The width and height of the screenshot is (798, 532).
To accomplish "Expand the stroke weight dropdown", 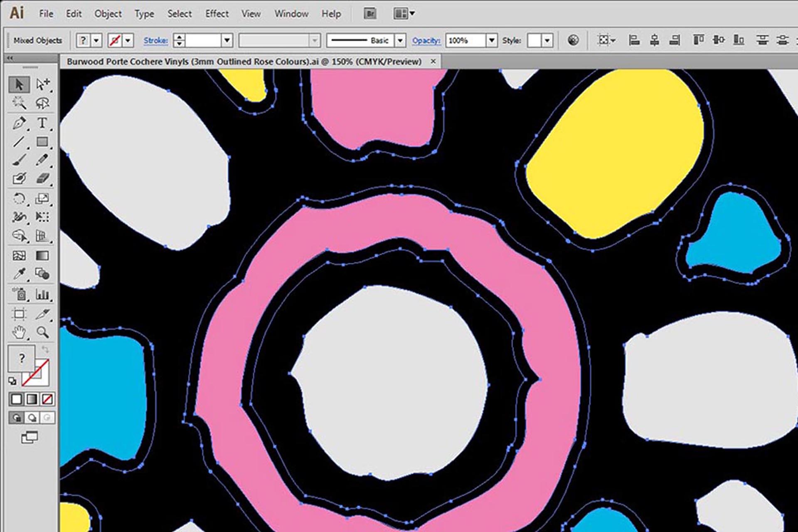I will click(227, 40).
